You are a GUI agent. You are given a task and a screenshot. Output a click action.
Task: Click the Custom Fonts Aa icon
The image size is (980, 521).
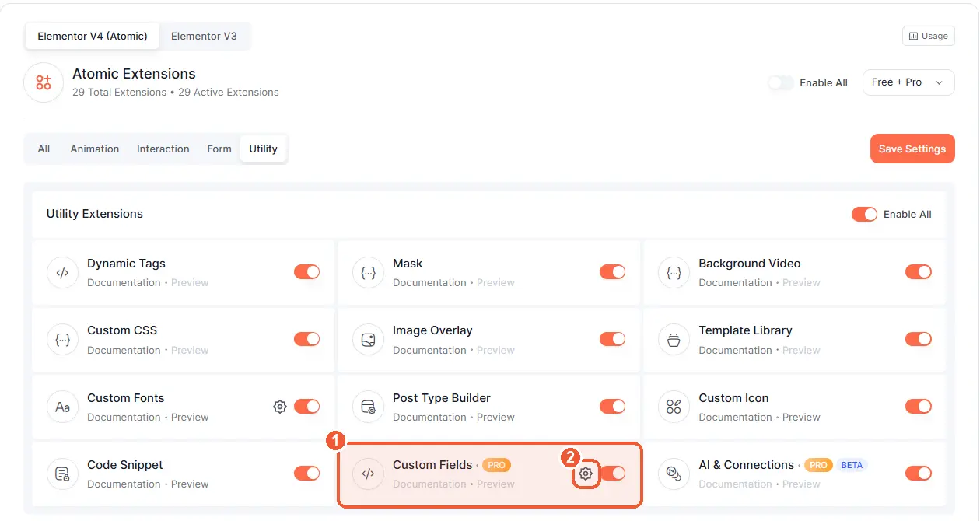pos(63,407)
